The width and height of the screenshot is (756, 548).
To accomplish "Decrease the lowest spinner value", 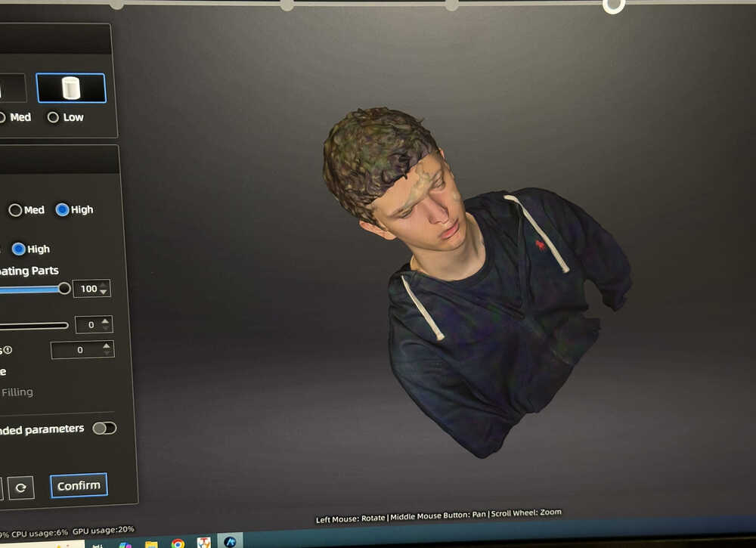I will point(107,353).
